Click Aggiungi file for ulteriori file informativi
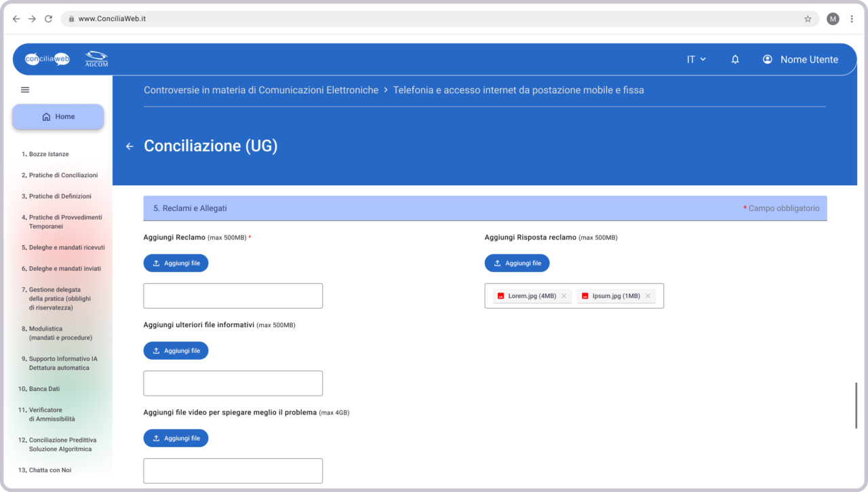Viewport: 868px width, 492px height. pyautogui.click(x=176, y=351)
